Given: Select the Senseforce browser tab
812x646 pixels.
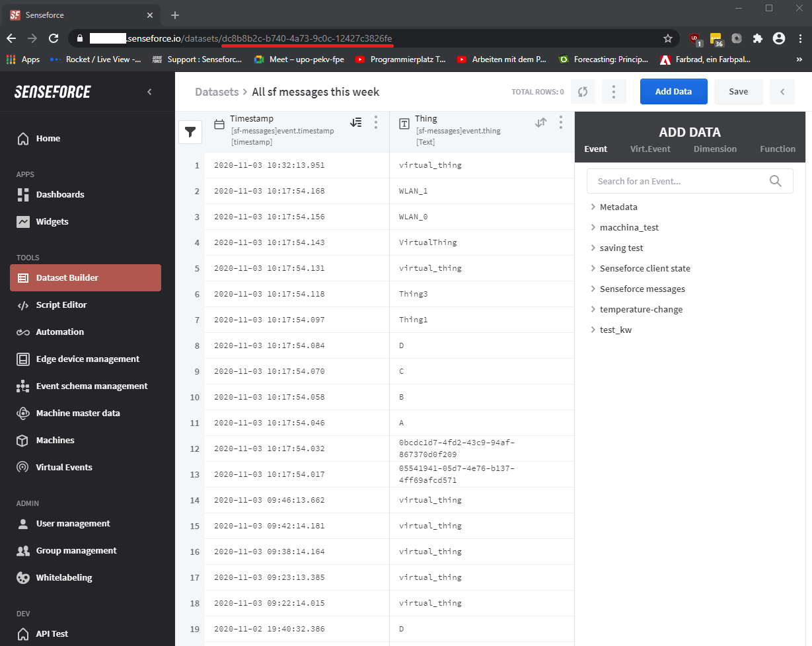Looking at the screenshot, I should coord(83,15).
